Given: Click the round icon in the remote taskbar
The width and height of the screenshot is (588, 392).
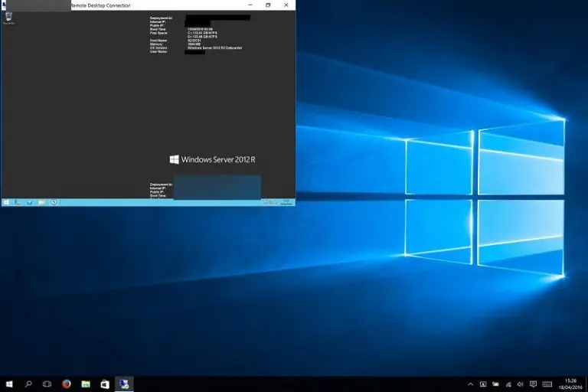Looking at the screenshot, I should pos(54,203).
